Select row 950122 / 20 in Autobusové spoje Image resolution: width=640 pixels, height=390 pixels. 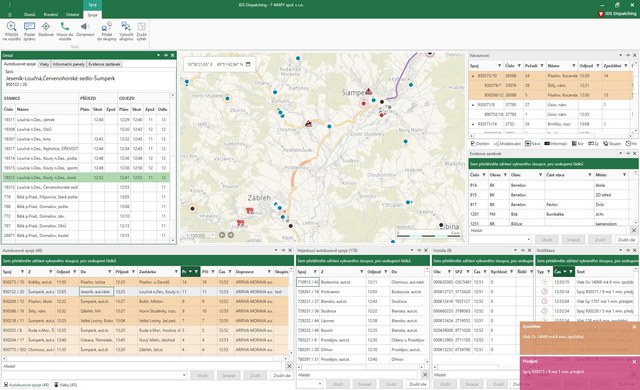click(145, 292)
